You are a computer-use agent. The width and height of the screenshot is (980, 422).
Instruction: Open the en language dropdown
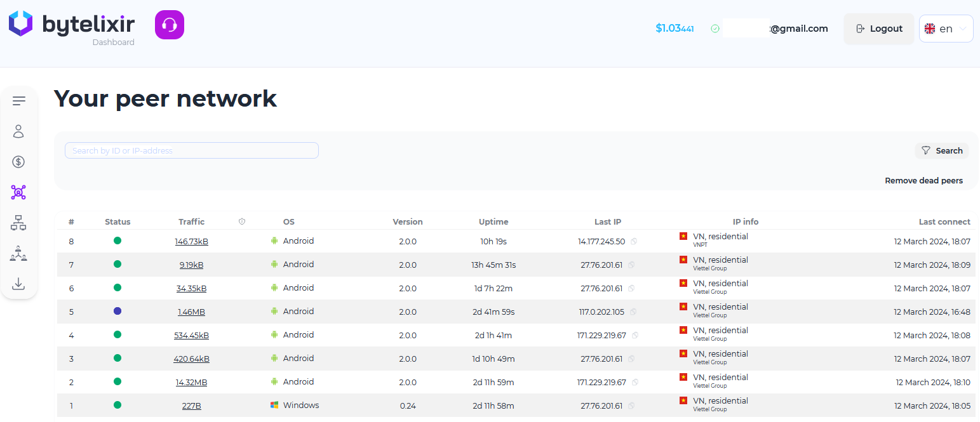[946, 29]
